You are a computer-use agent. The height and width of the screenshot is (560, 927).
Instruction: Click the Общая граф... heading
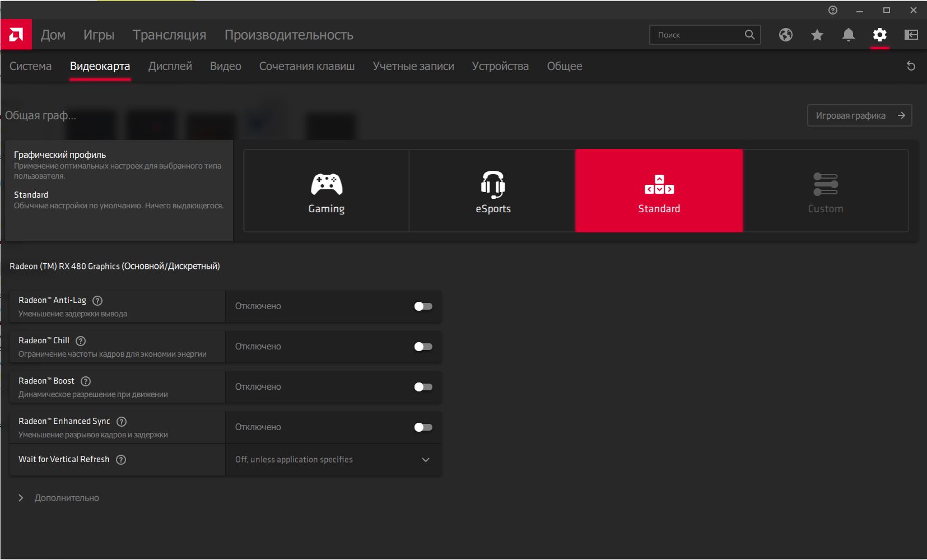[x=40, y=115]
